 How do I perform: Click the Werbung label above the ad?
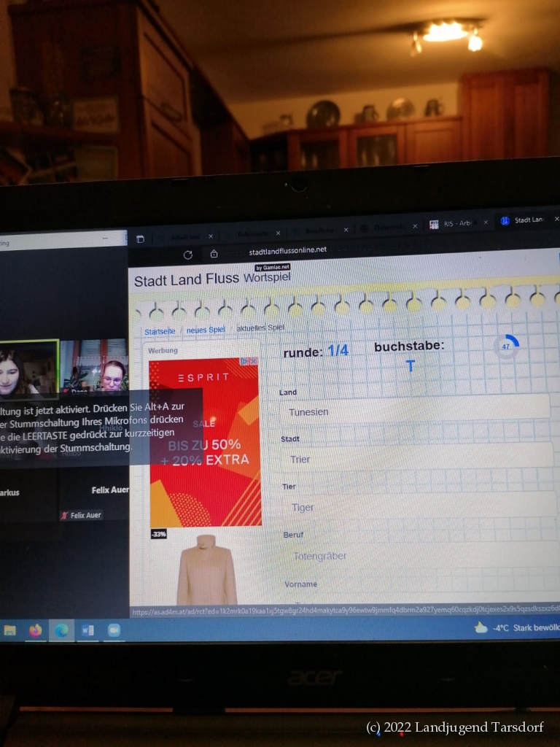tap(163, 350)
